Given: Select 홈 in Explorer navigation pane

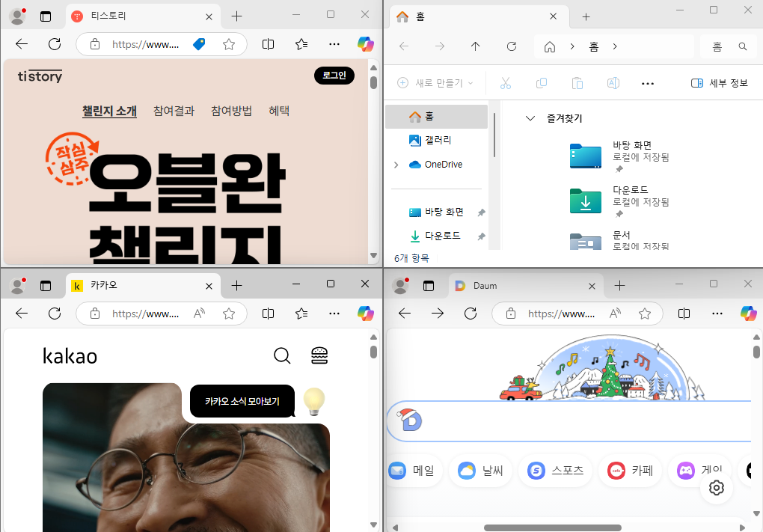Looking at the screenshot, I should pyautogui.click(x=437, y=116).
